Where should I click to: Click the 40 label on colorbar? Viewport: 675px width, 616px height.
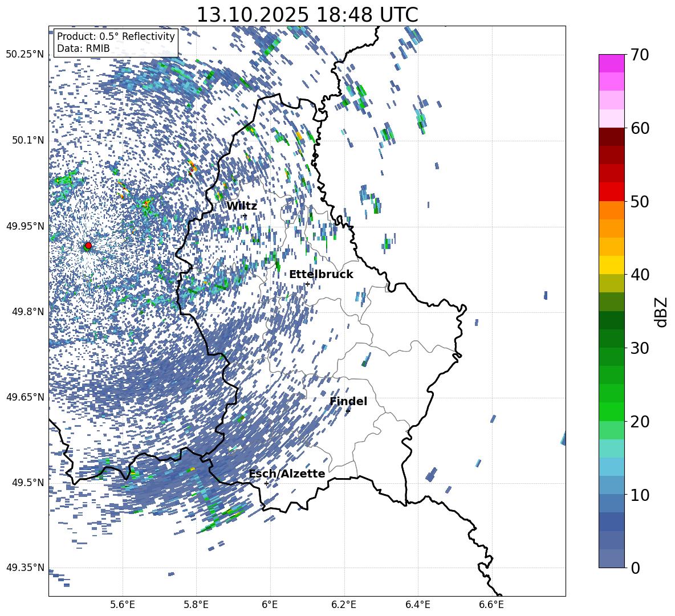[639, 275]
